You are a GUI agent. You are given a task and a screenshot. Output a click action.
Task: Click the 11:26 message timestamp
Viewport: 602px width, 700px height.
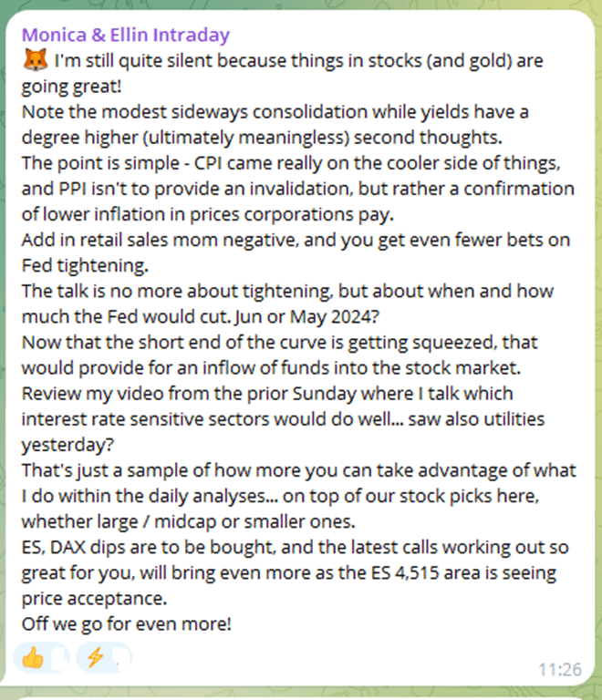click(x=559, y=670)
